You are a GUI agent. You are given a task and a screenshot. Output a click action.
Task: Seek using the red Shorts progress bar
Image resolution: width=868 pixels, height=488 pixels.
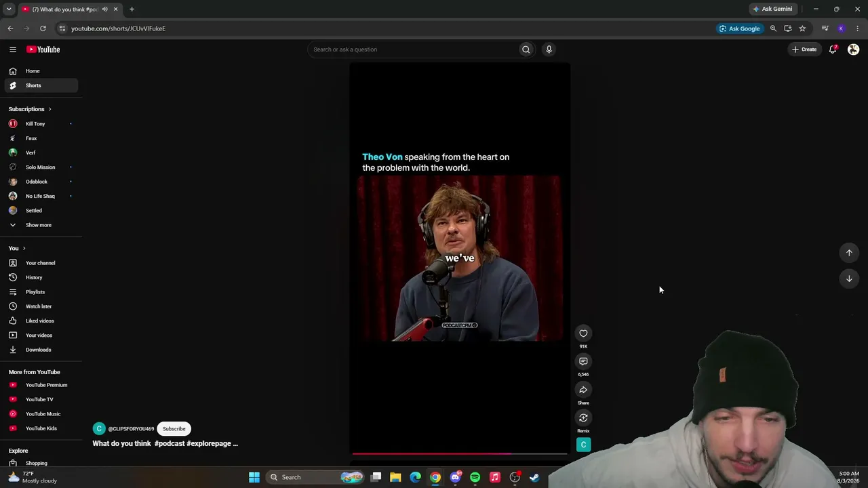click(459, 453)
